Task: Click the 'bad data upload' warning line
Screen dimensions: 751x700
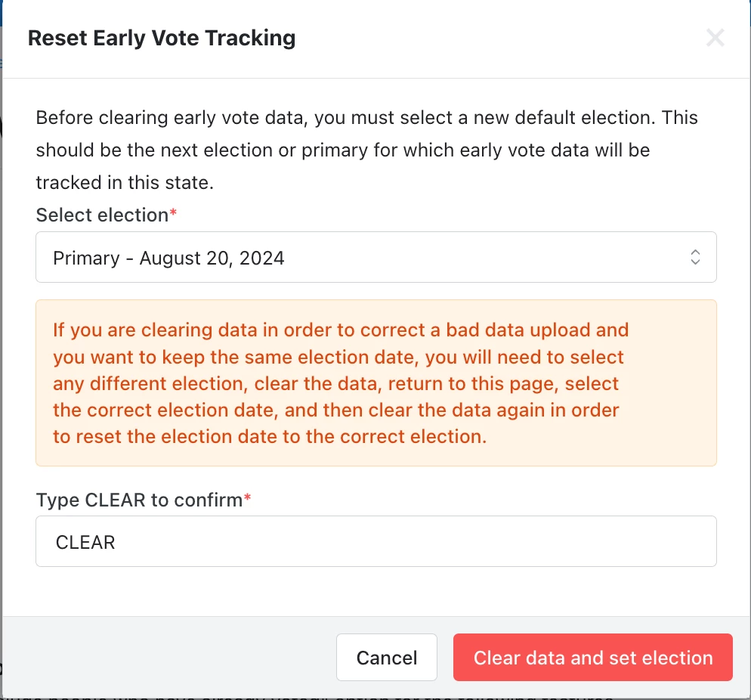Action: coord(340,330)
